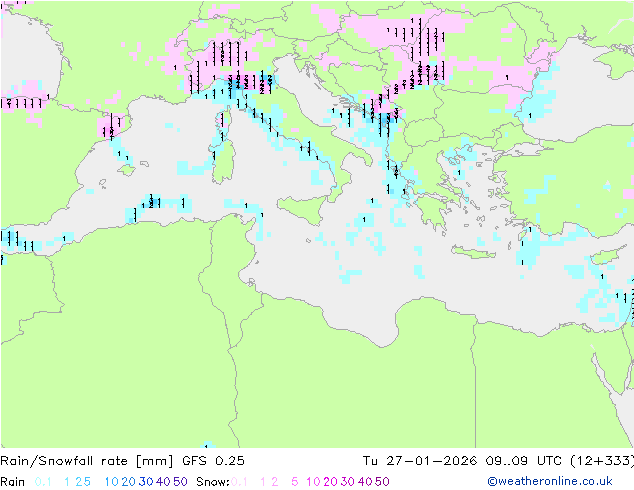Image resolution: width=634 pixels, height=490 pixels.
Task: Select the Snow legend 0.1 color value
Action: point(239,482)
